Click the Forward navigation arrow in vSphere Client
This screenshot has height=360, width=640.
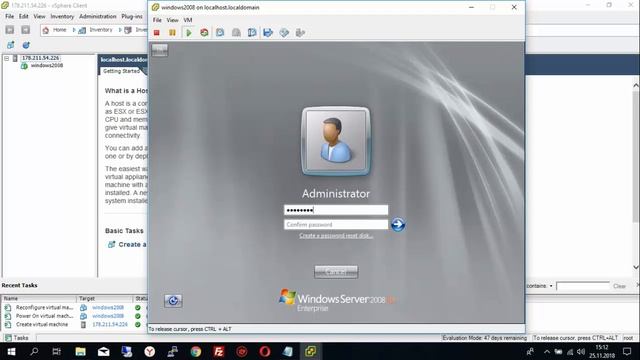tap(25, 30)
